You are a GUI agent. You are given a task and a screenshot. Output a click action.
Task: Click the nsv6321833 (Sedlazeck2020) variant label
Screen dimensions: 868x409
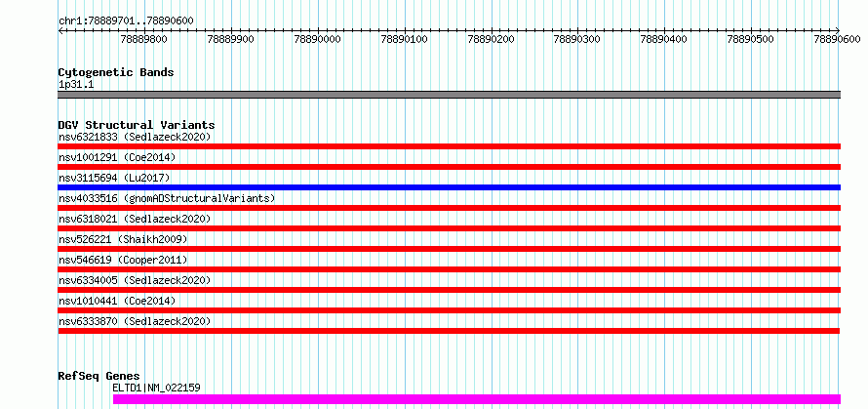pyautogui.click(x=135, y=137)
